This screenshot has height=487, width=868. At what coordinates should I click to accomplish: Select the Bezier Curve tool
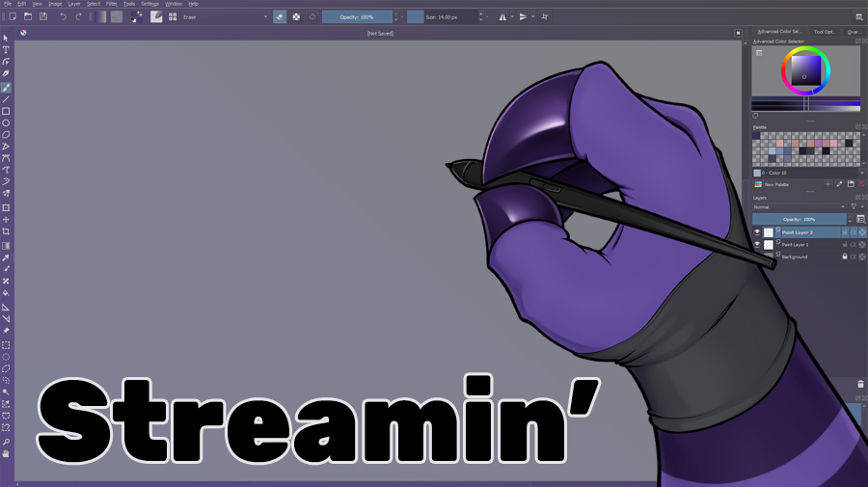pos(6,158)
